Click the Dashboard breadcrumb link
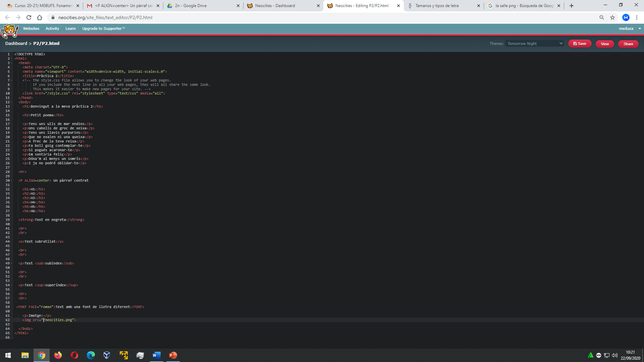644x362 pixels. click(x=16, y=44)
